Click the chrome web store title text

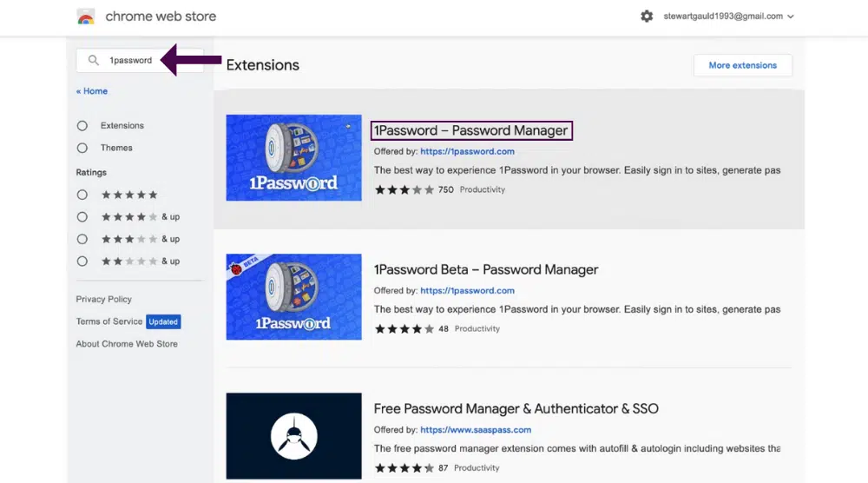pos(161,17)
